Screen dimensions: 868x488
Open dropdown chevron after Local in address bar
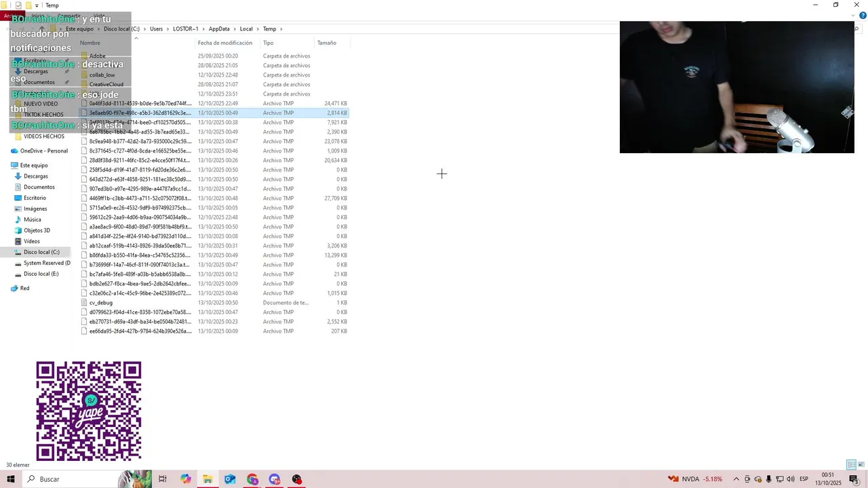[x=258, y=29]
